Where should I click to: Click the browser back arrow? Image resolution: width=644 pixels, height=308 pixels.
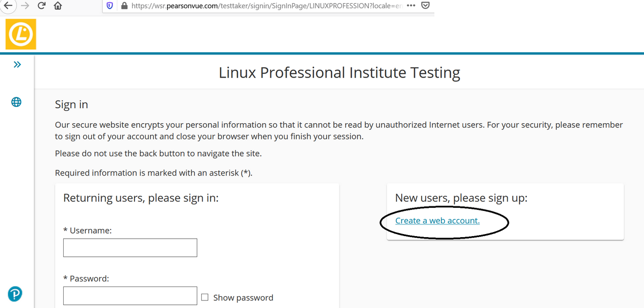click(x=7, y=6)
